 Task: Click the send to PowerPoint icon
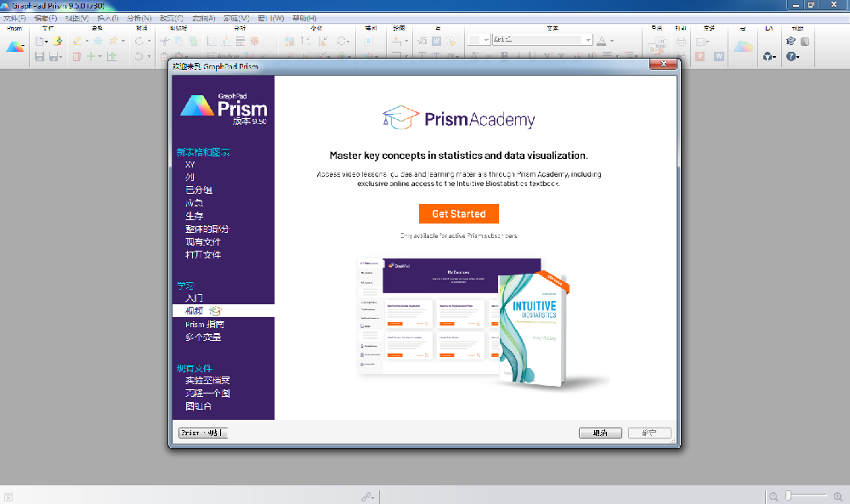coord(700,56)
